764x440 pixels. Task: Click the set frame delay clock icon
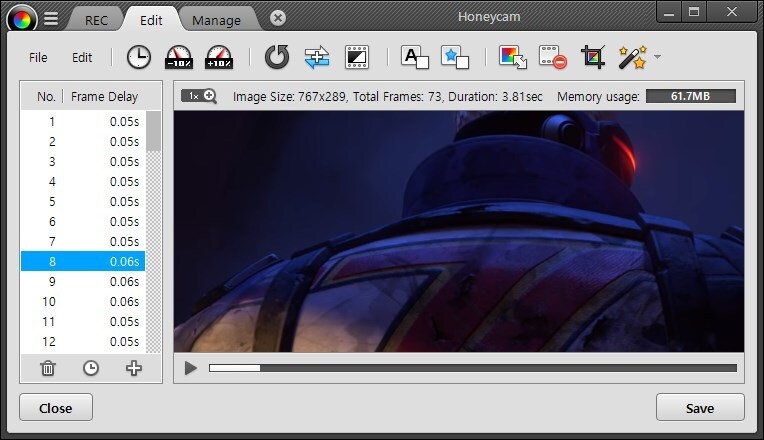click(138, 58)
